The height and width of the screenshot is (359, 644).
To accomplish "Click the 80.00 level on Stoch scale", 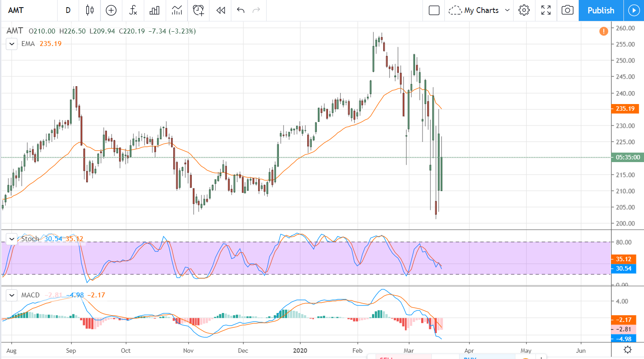I will 623,242.
